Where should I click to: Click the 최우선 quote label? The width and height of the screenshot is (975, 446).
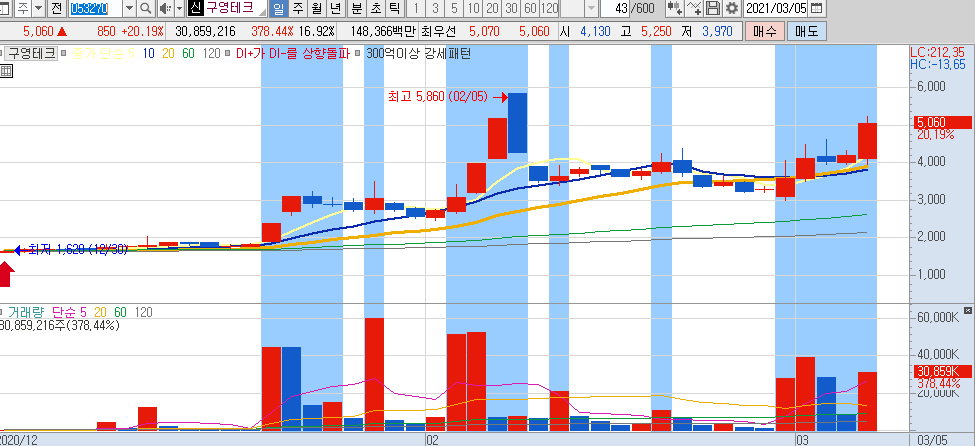tap(438, 31)
